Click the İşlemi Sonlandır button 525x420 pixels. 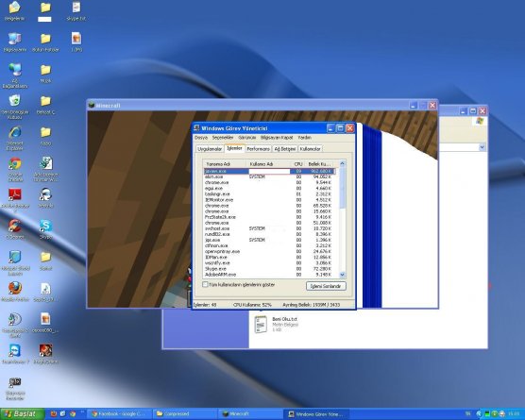326,286
